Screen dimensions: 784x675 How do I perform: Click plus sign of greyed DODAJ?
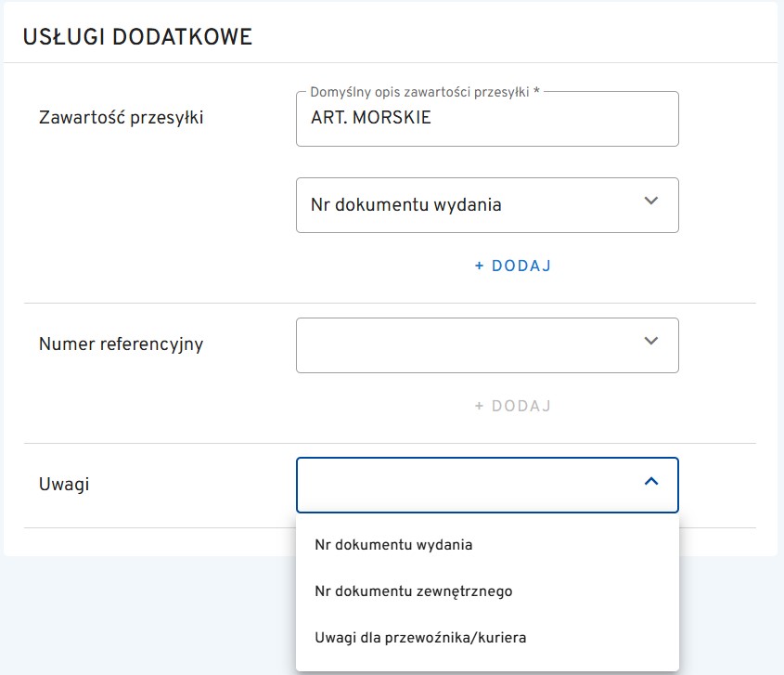coord(480,406)
